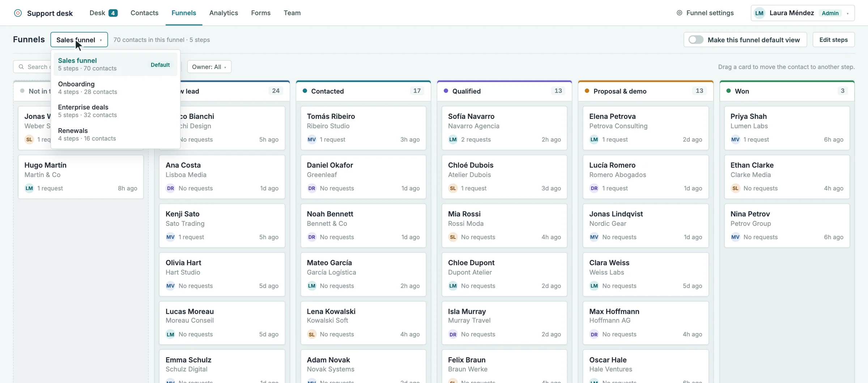Open the Owner: All filter dropdown
The width and height of the screenshot is (868, 383).
(x=209, y=67)
